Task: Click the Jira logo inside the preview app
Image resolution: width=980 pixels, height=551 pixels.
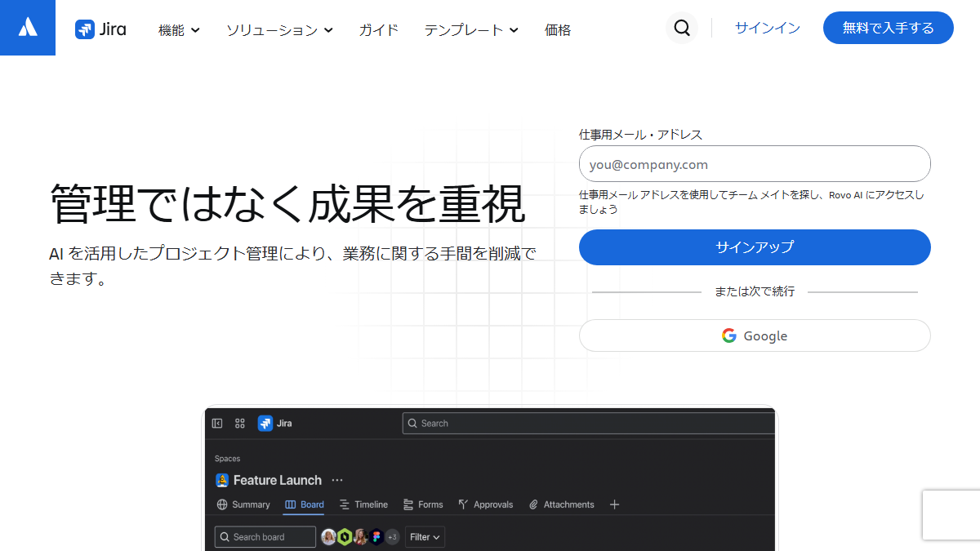Action: [x=275, y=423]
